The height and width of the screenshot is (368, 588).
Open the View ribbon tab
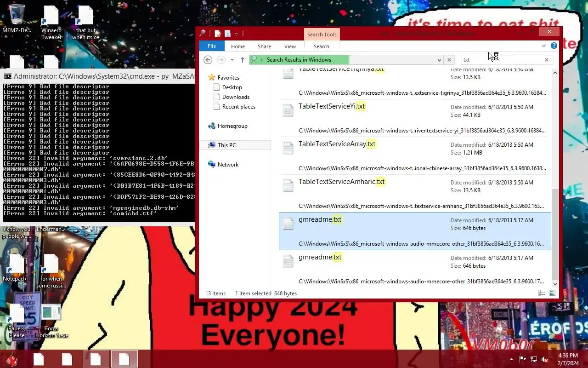point(290,46)
